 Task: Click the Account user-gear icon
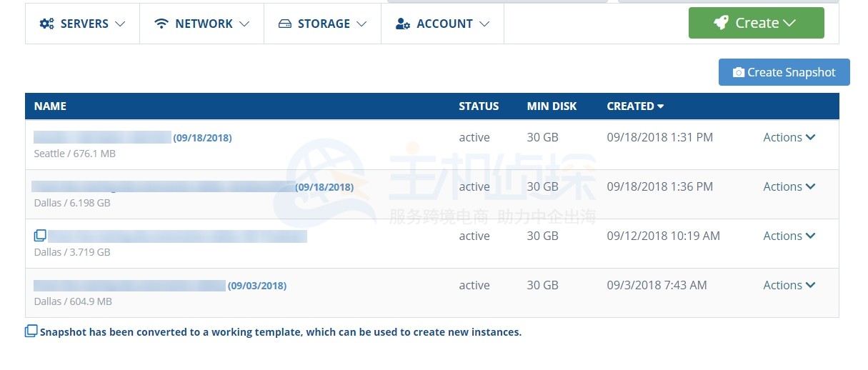coord(403,24)
